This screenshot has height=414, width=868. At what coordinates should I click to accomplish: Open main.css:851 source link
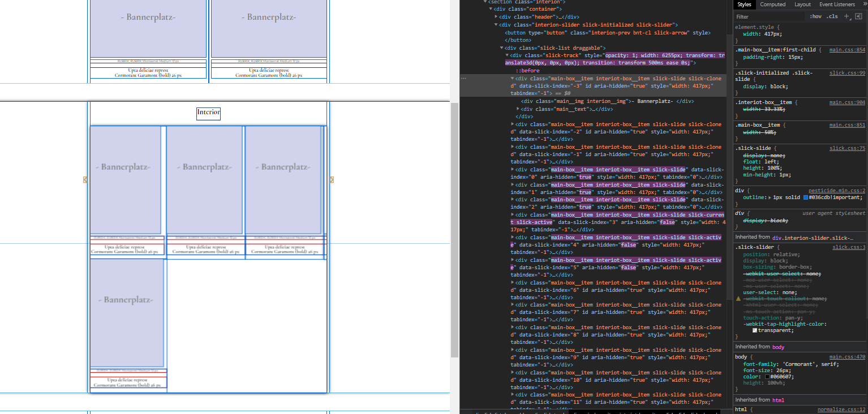click(847, 125)
